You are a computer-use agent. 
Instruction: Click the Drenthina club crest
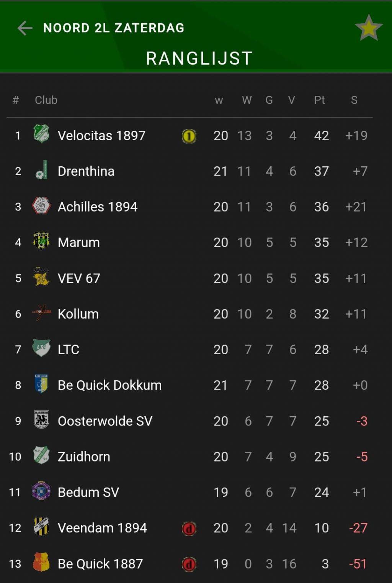coord(41,170)
